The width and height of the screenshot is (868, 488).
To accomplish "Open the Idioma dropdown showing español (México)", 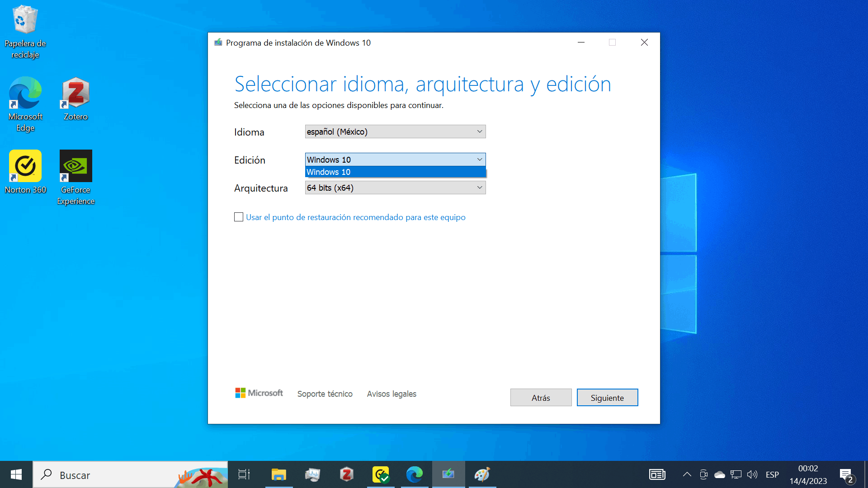I will pyautogui.click(x=395, y=131).
